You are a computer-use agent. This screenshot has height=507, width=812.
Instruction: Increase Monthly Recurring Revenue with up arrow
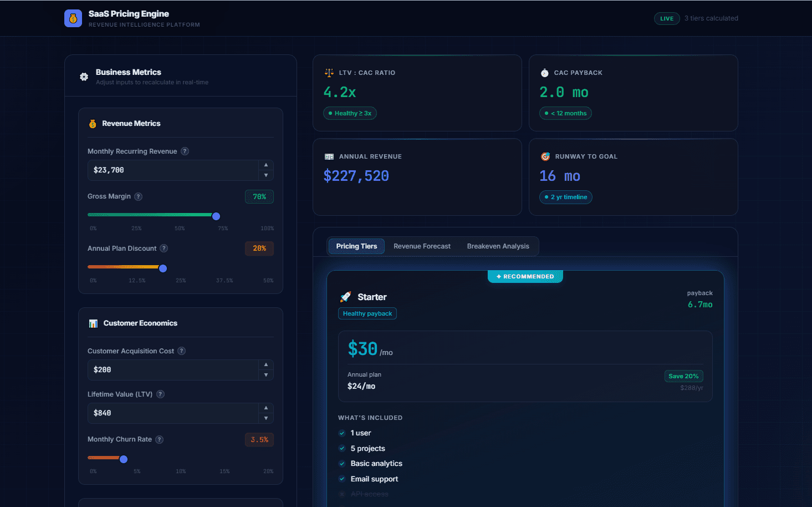(266, 165)
